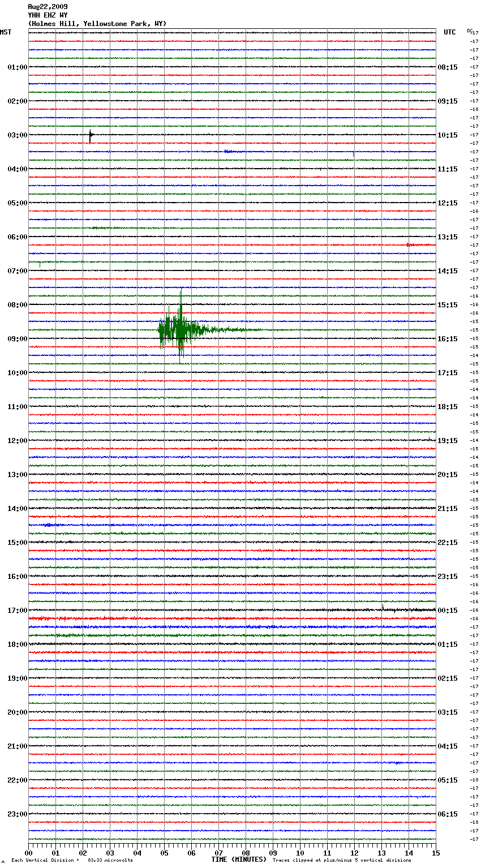
Task: Select the 07:00 MST time label
Action: [18, 271]
